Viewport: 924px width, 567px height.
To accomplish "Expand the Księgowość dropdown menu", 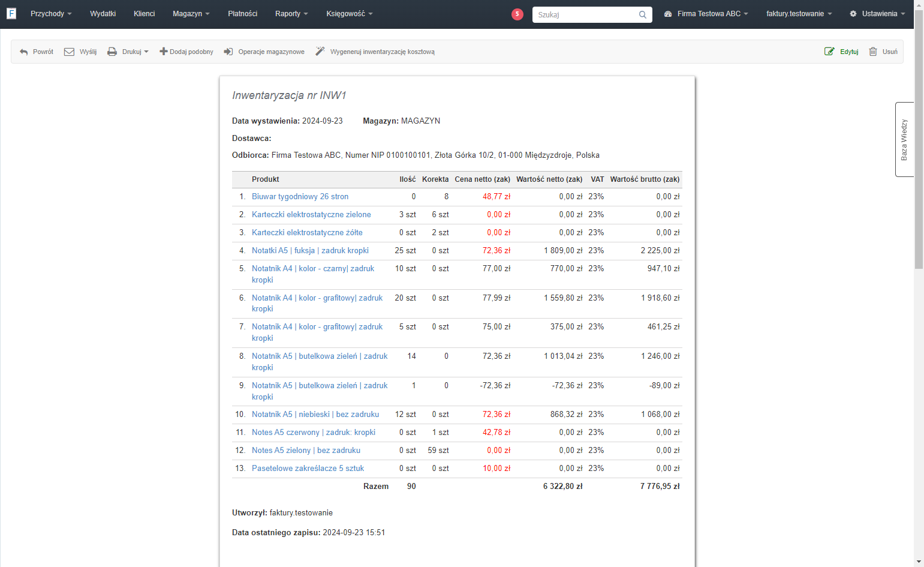I will [350, 13].
